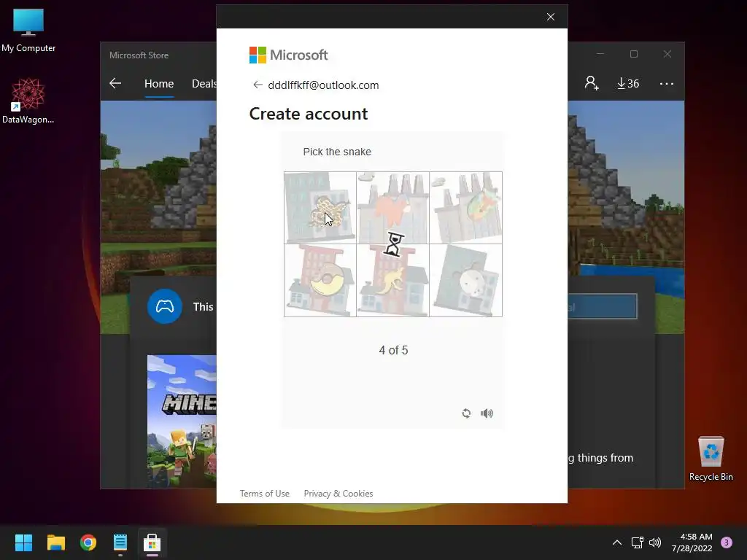This screenshot has height=560, width=747.
Task: Click the "4 of 5" progress text
Action: tap(393, 351)
